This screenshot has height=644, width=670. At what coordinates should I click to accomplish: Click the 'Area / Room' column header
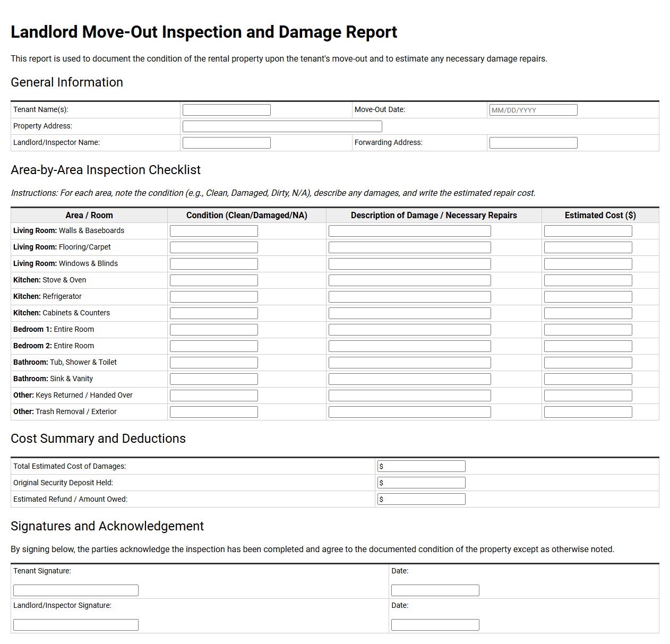pos(89,215)
